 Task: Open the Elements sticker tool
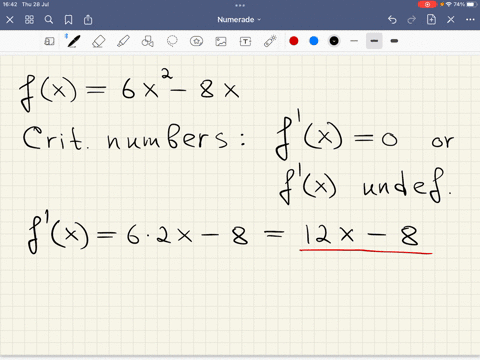click(196, 41)
